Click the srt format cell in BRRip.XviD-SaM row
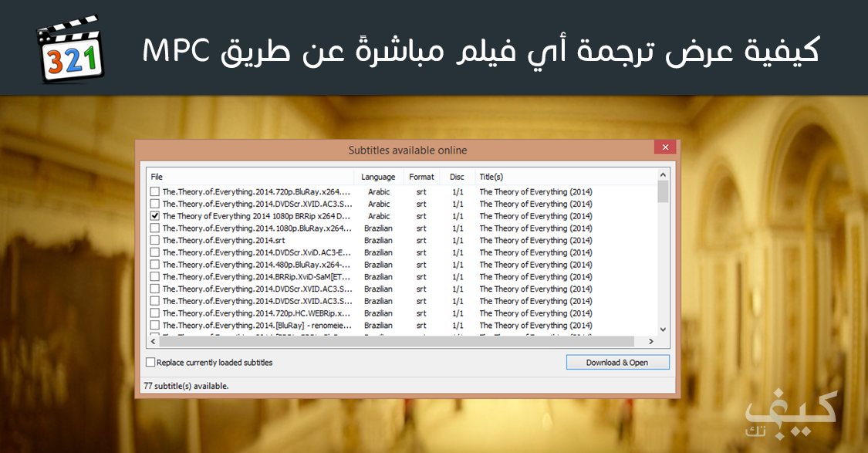The height and width of the screenshot is (453, 868). point(422,277)
